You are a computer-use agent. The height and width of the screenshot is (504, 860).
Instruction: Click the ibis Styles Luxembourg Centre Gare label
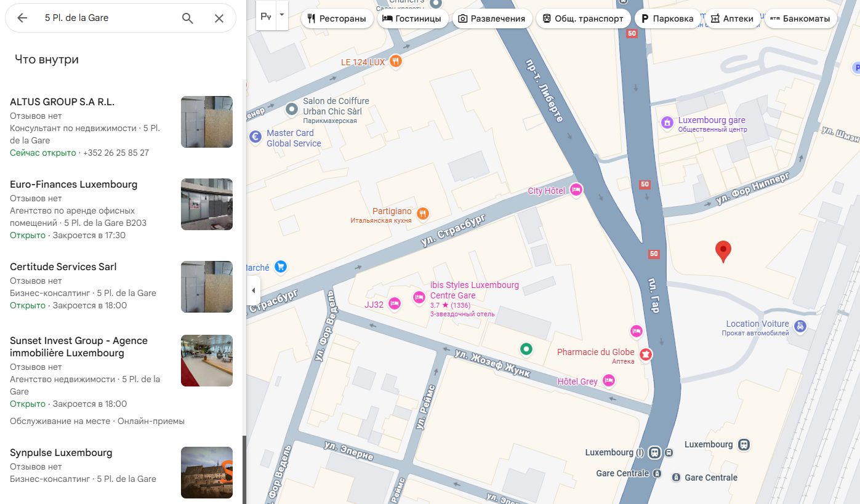[475, 290]
